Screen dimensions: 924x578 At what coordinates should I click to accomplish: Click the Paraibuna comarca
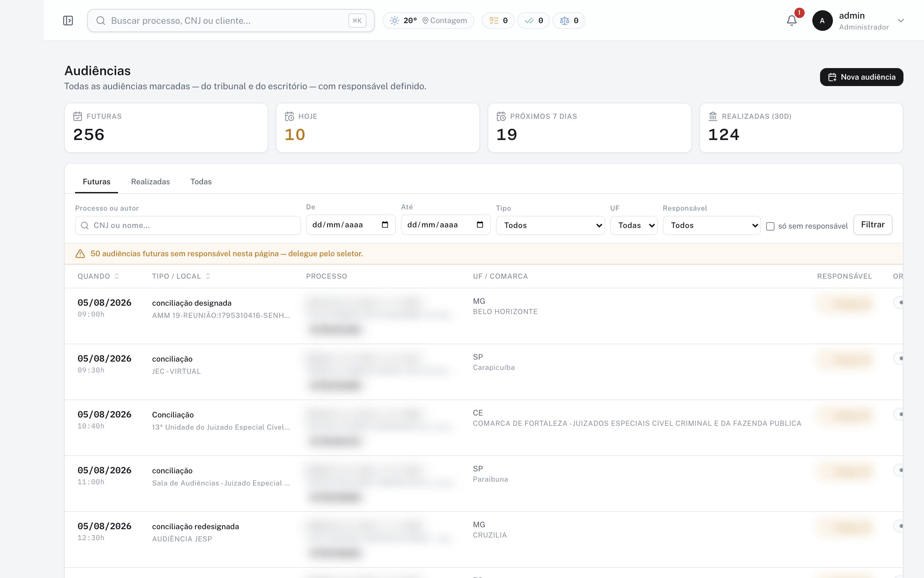490,479
